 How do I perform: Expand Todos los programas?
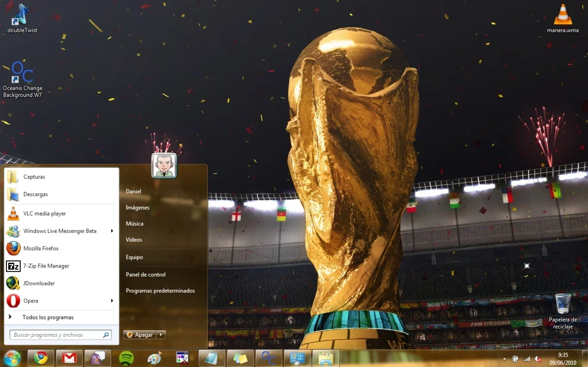point(62,317)
